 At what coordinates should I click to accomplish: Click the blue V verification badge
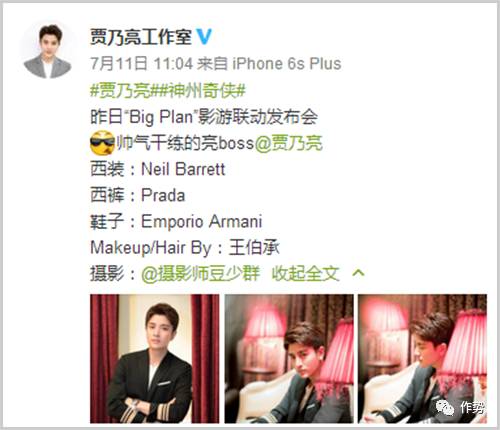coord(204,37)
